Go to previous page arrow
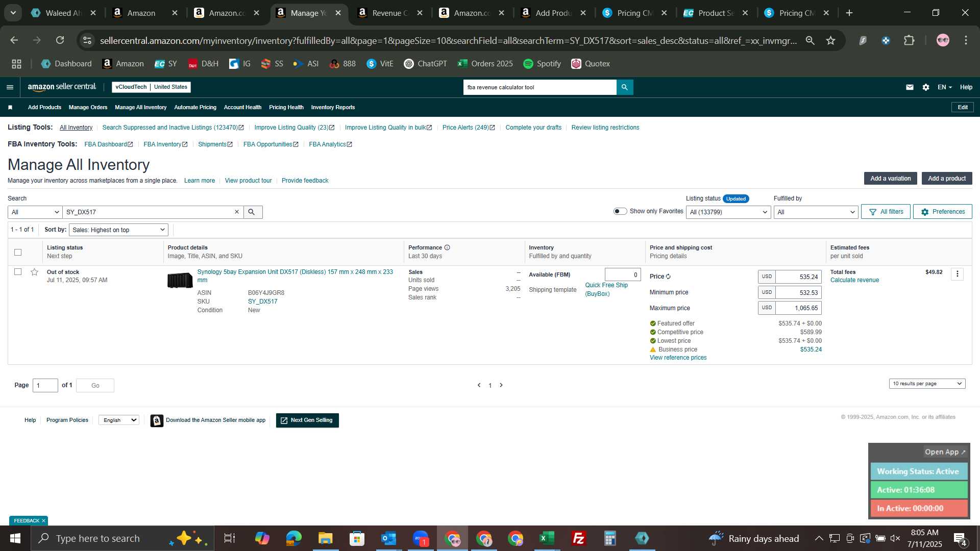The height and width of the screenshot is (551, 980). pos(479,385)
